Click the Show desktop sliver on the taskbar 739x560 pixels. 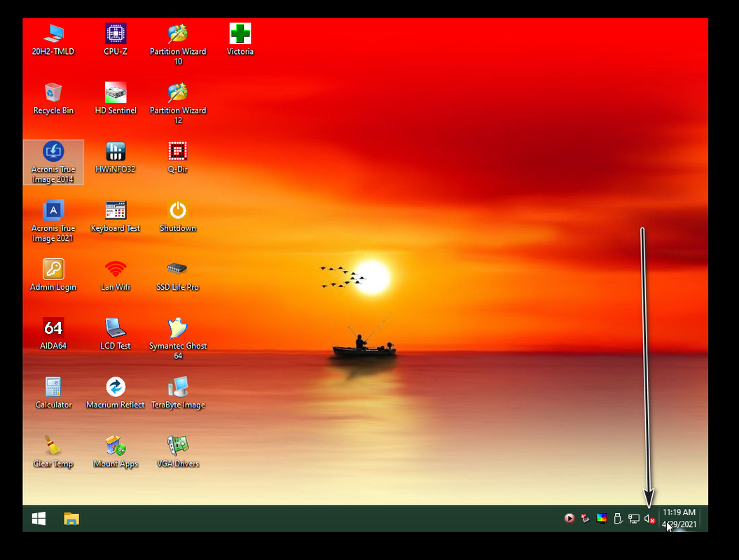[704, 519]
